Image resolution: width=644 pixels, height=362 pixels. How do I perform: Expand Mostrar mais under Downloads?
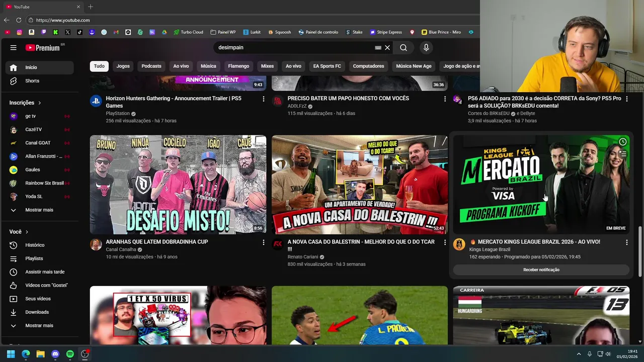tap(39, 325)
